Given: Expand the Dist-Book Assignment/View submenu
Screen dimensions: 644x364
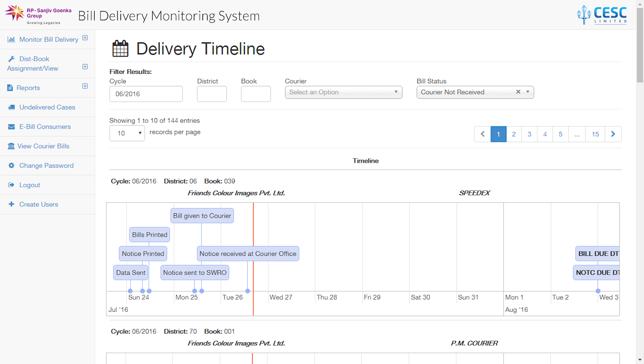Looking at the screenshot, I should coord(85,66).
